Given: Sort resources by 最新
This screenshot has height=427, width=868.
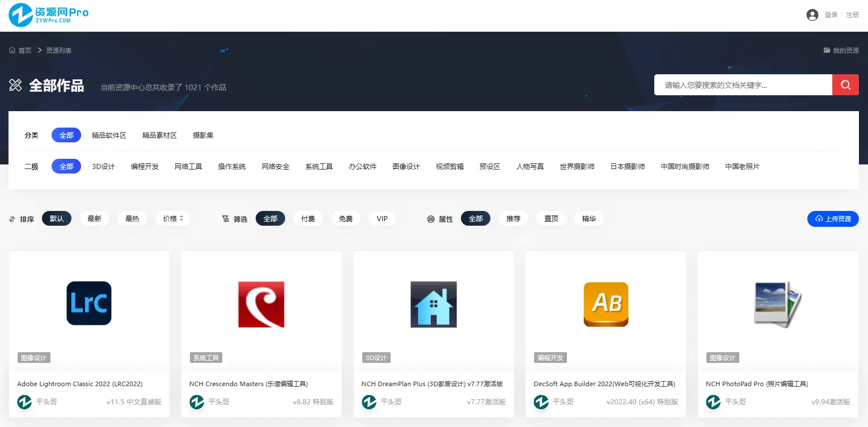Looking at the screenshot, I should click(x=94, y=219).
